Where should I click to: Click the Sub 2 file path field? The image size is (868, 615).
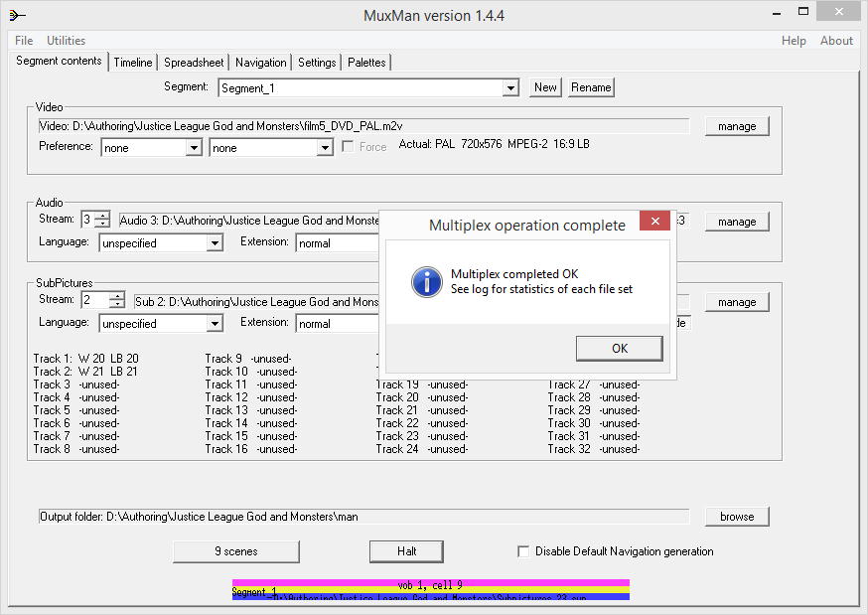256,302
